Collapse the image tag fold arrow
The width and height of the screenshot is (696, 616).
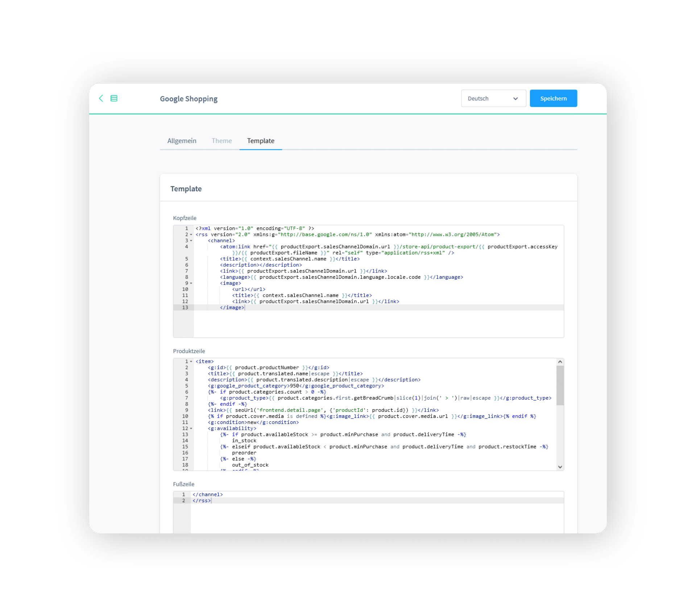(191, 283)
